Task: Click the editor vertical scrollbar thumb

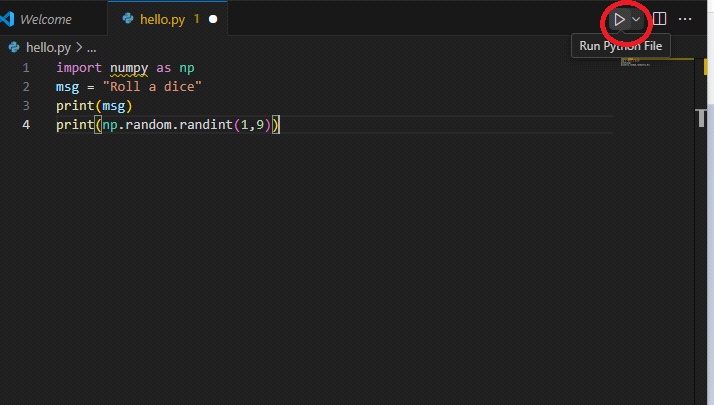Action: pos(703,117)
